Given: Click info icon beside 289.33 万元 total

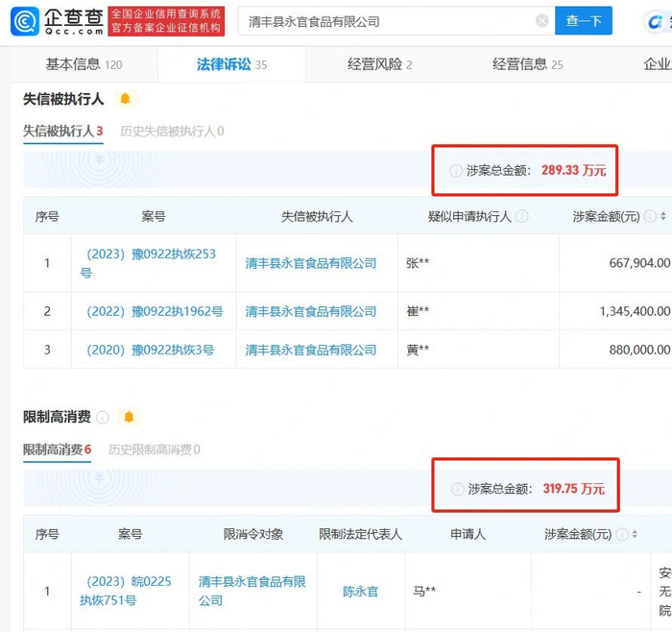Looking at the screenshot, I should pyautogui.click(x=456, y=171).
